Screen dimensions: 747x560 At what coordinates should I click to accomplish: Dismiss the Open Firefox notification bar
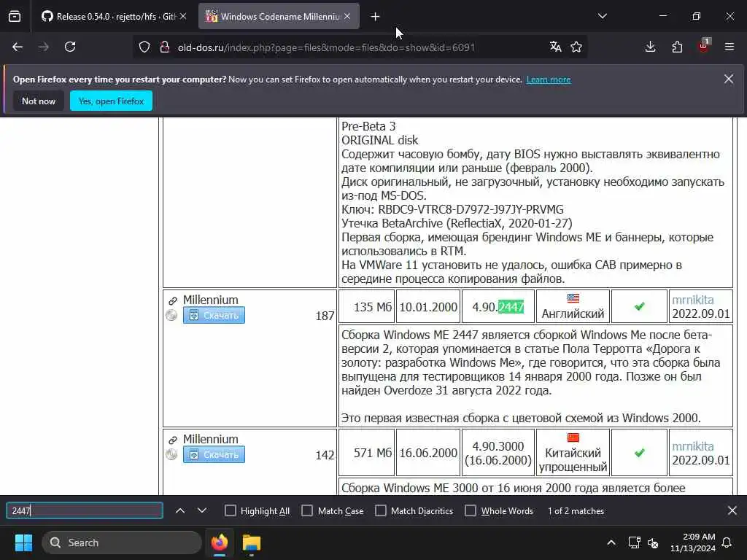[729, 79]
